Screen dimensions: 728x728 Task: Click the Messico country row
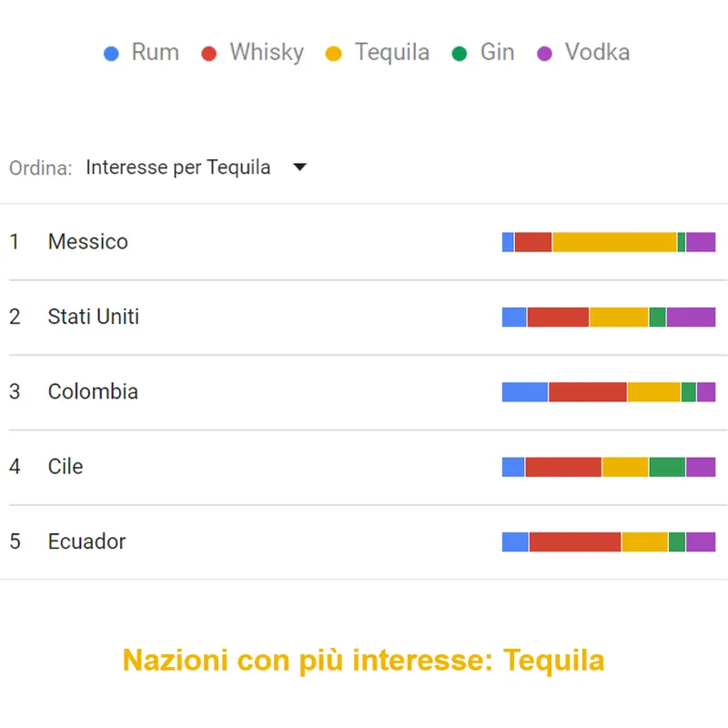click(87, 242)
